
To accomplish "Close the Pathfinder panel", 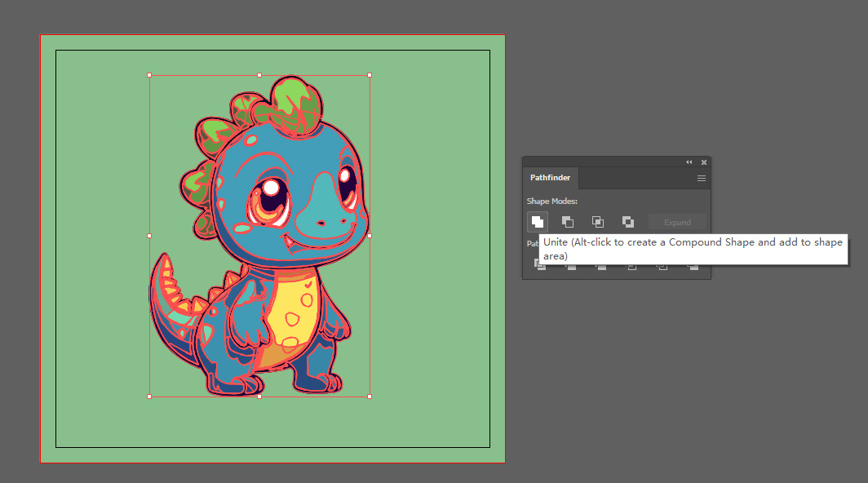I will click(704, 162).
